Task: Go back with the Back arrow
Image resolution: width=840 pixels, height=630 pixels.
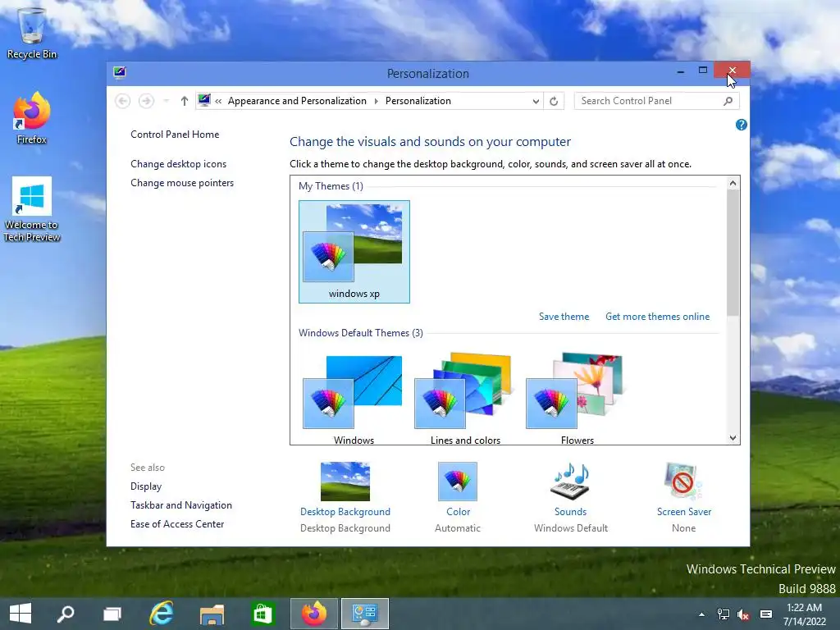Action: (123, 101)
